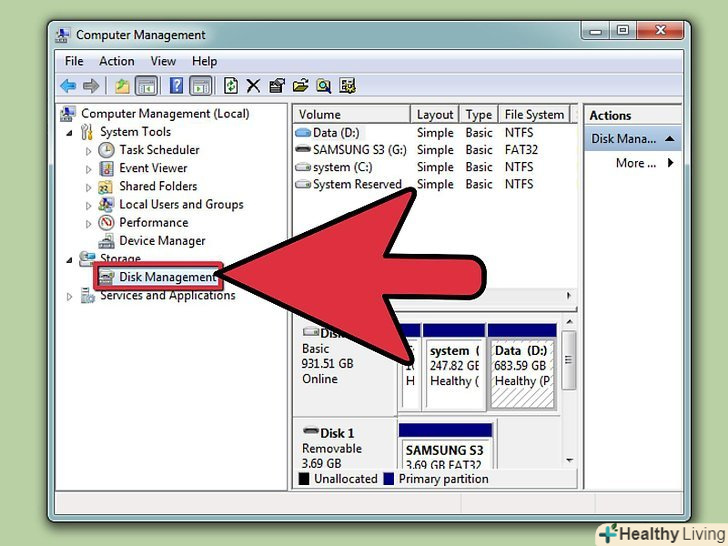The height and width of the screenshot is (546, 728).
Task: Toggle the Show/Hide Action Pane icon
Action: [x=201, y=86]
